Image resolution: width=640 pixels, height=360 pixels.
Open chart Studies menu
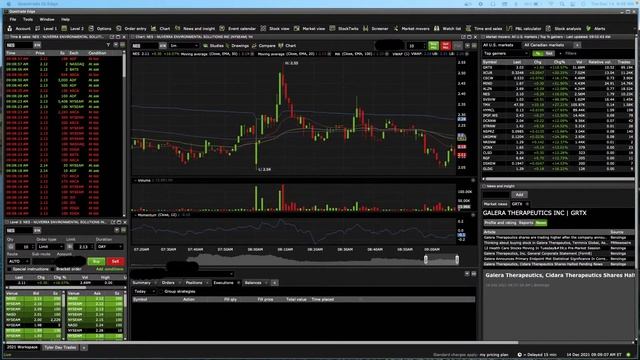pyautogui.click(x=213, y=46)
